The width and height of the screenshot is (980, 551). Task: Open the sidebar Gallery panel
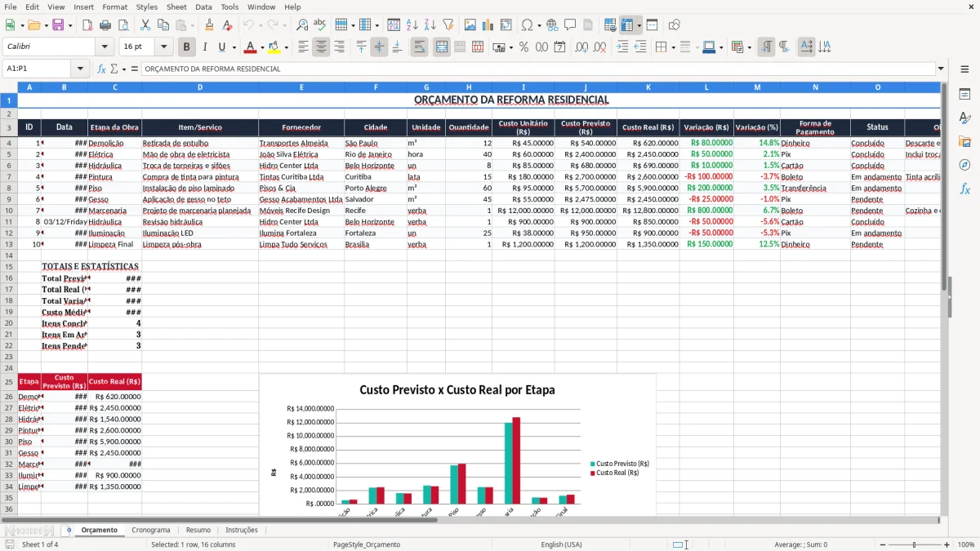point(964,141)
